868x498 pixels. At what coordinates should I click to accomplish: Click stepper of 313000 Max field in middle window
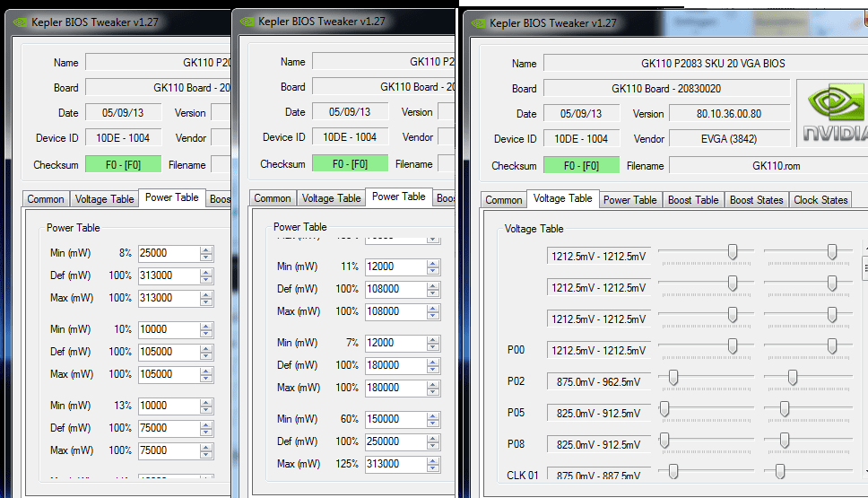[x=433, y=465]
